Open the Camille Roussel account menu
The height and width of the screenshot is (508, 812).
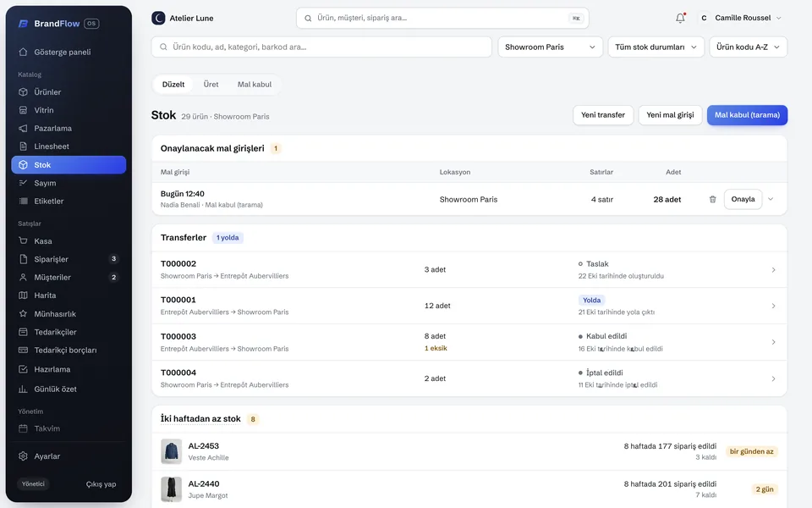(740, 18)
